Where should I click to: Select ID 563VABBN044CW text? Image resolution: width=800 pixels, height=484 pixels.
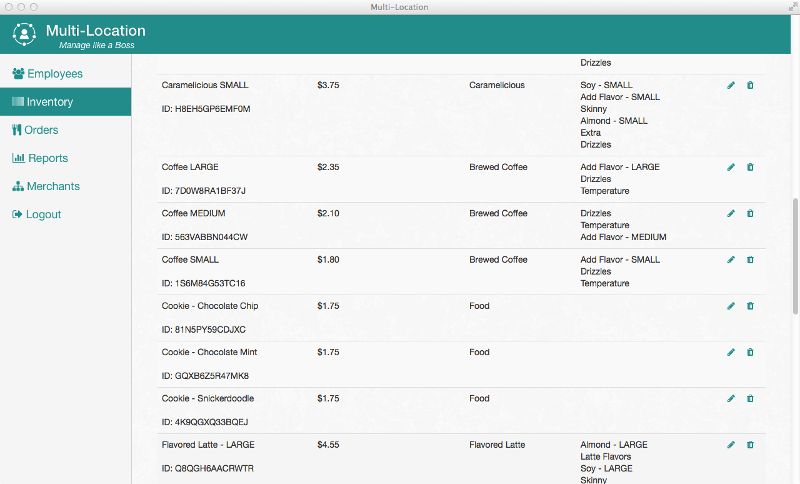click(205, 237)
